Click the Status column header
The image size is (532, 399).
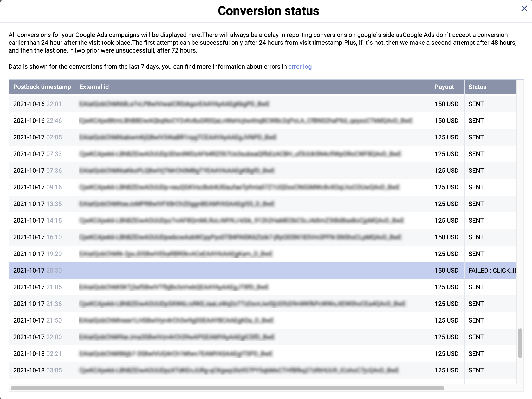477,87
